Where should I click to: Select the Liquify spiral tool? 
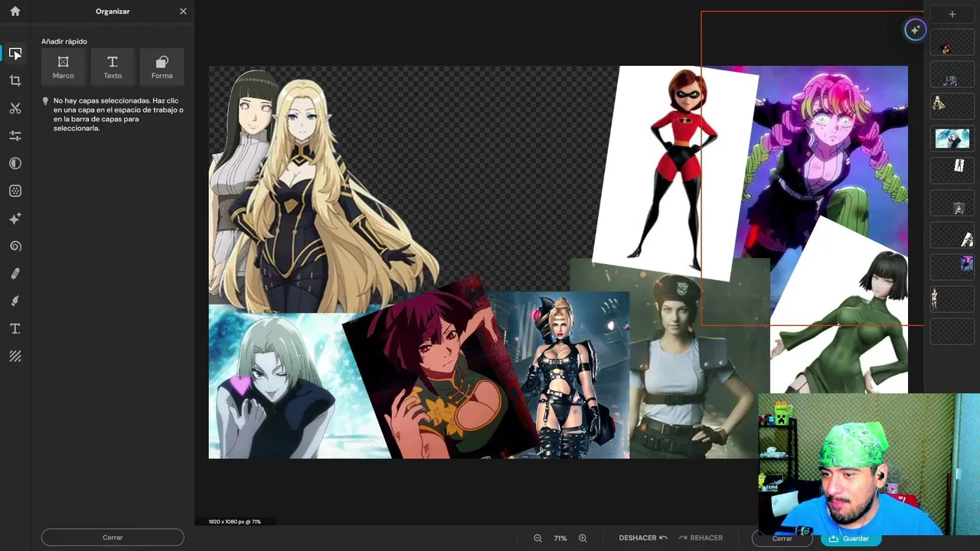click(15, 246)
